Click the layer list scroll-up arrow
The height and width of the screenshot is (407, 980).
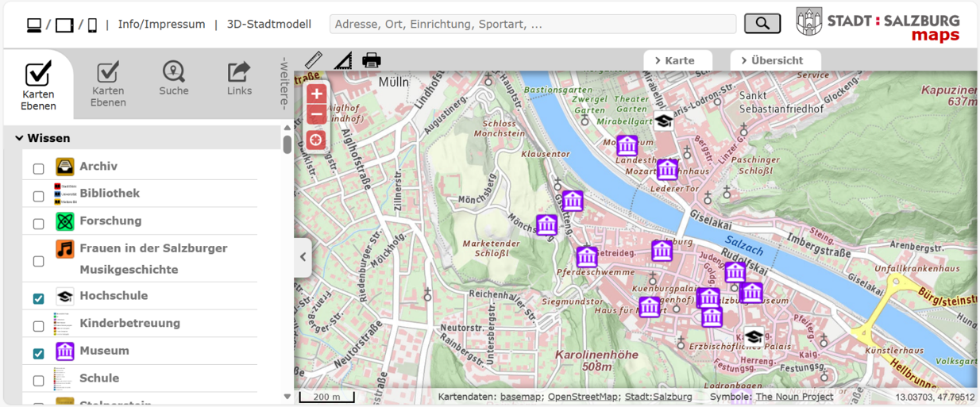[x=287, y=128]
